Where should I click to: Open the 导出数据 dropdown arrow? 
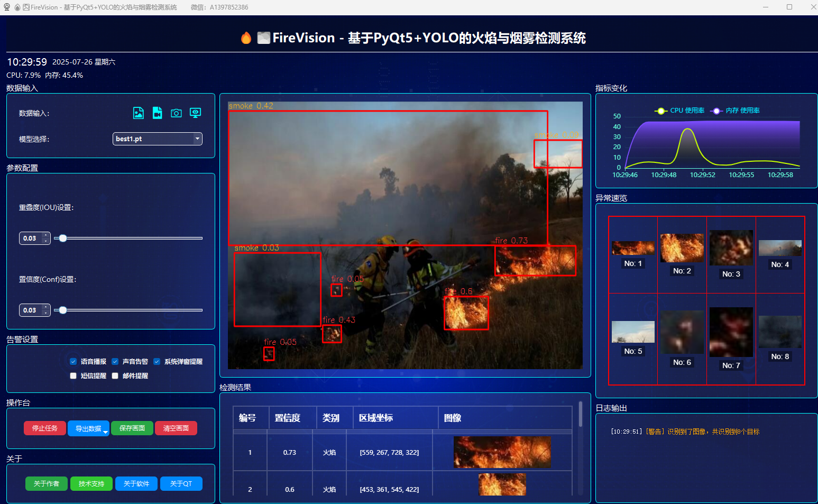(x=105, y=432)
